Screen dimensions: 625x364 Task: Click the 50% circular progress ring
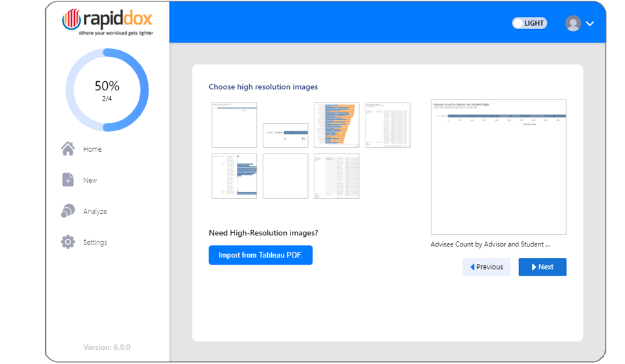click(107, 90)
